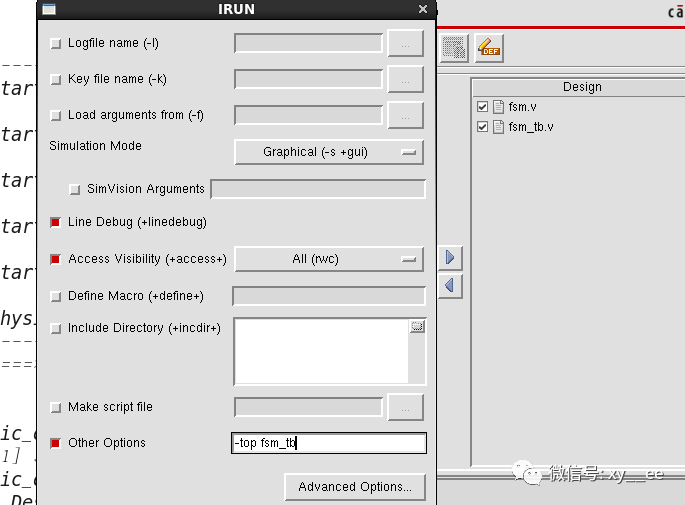The height and width of the screenshot is (505, 685).
Task: Open the IRUN window menu icon
Action: (49, 9)
